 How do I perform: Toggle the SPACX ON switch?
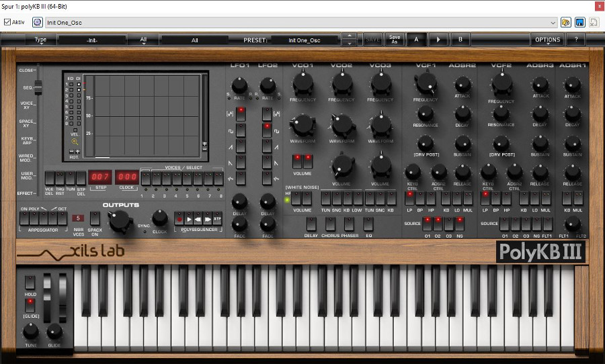tap(95, 218)
